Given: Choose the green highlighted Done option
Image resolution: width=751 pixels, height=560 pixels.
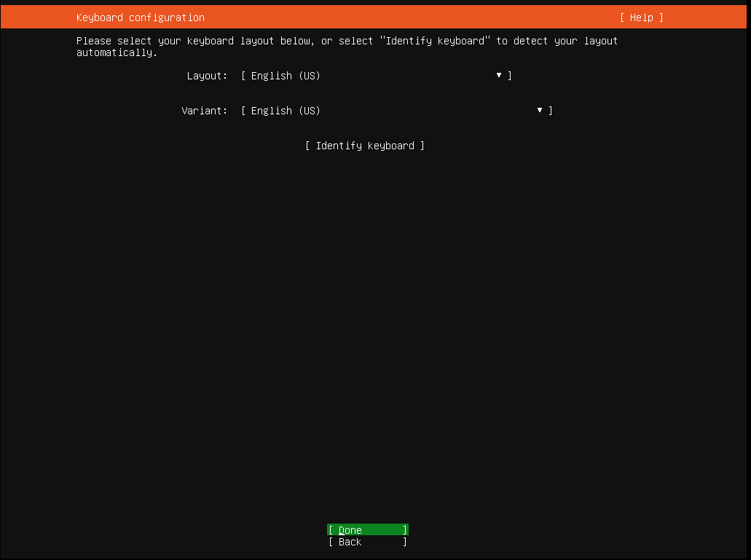Looking at the screenshot, I should click(367, 529).
